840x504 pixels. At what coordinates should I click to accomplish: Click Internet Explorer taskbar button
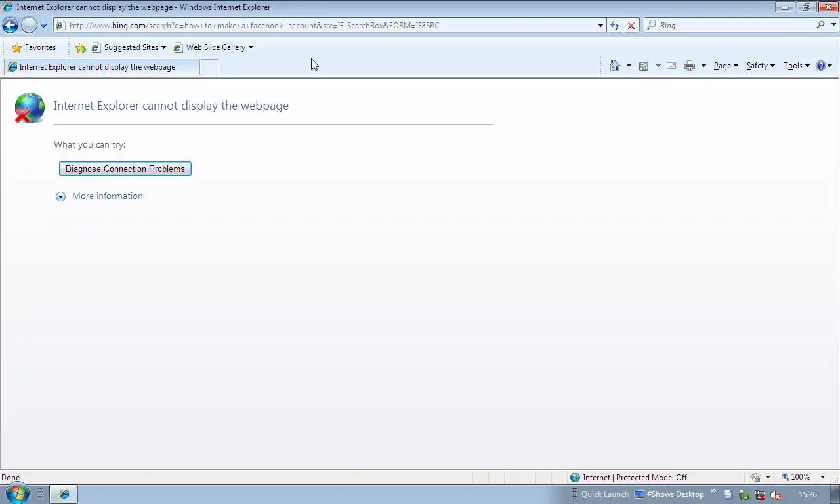point(64,494)
